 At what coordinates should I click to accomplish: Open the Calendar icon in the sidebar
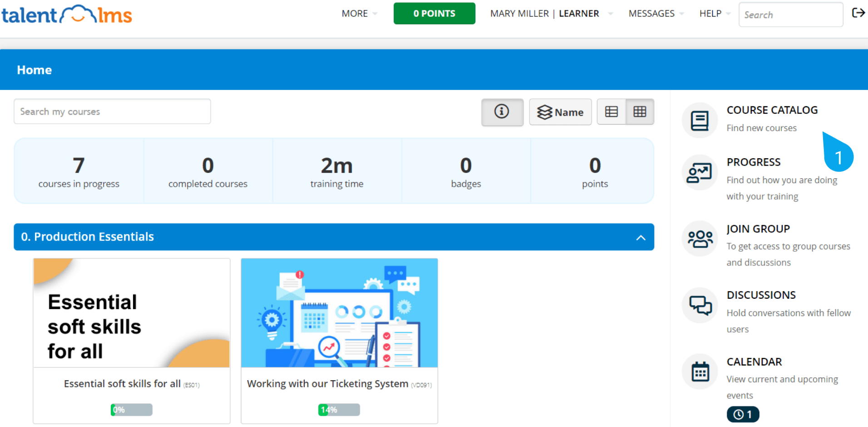(x=699, y=371)
